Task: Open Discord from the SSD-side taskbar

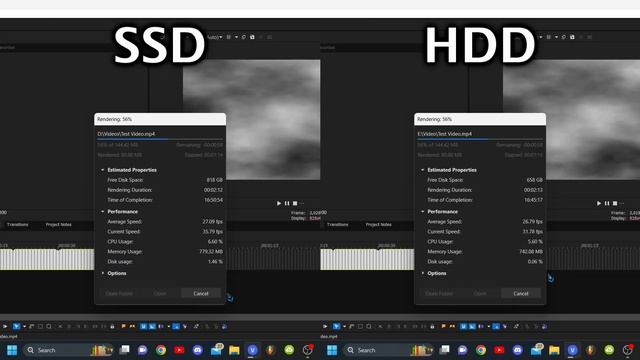Action: [198, 350]
